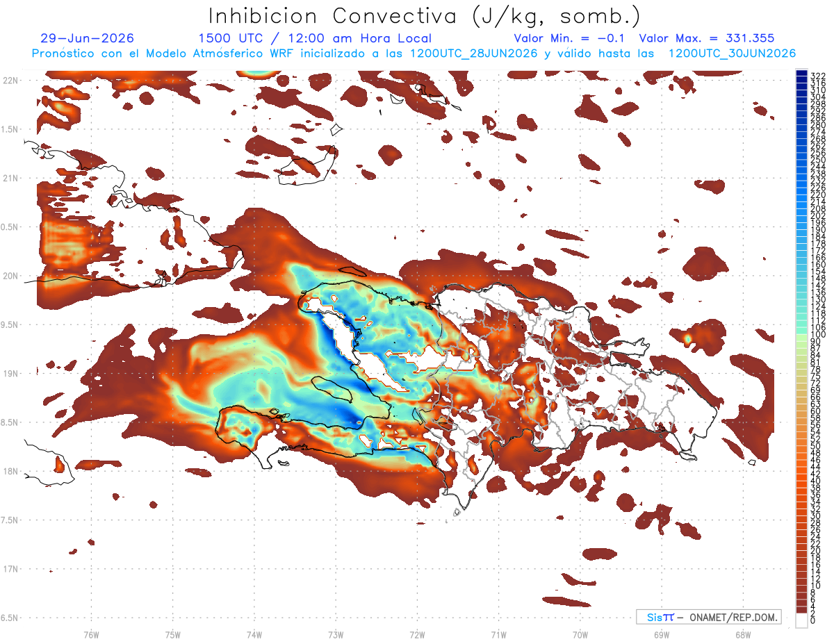Click the '1200UTC_30JUN2026' valid-until time

coord(732,53)
